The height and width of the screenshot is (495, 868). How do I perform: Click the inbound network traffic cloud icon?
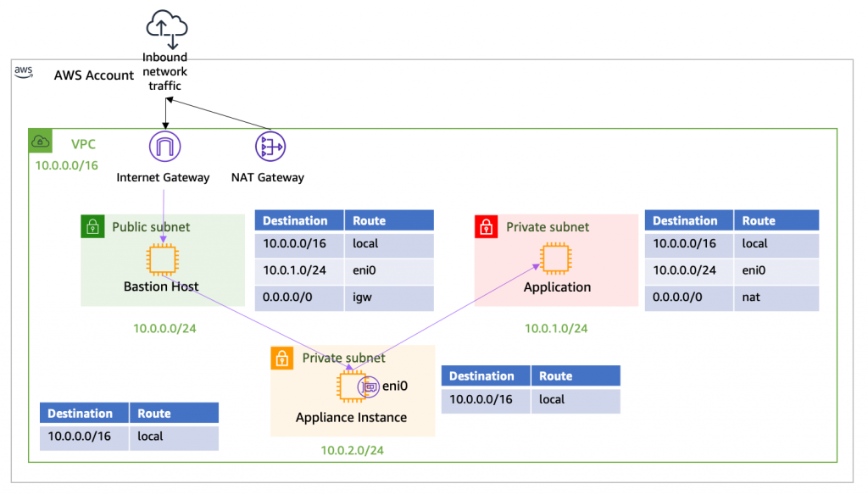166,24
